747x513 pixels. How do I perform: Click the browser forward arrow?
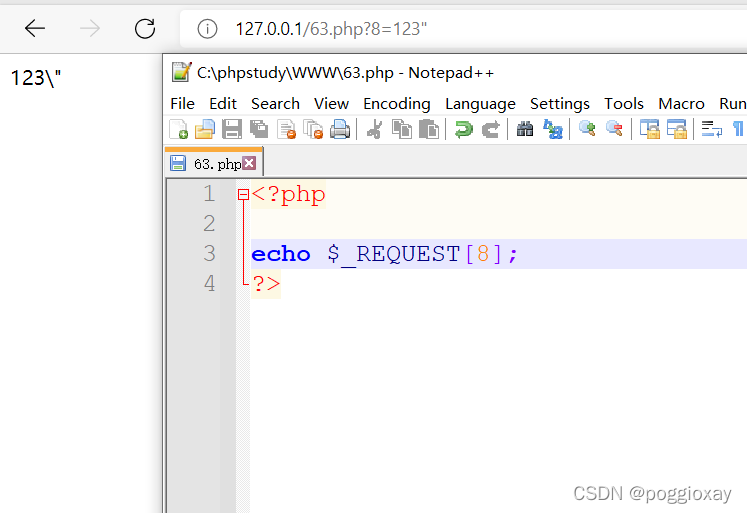[90, 29]
